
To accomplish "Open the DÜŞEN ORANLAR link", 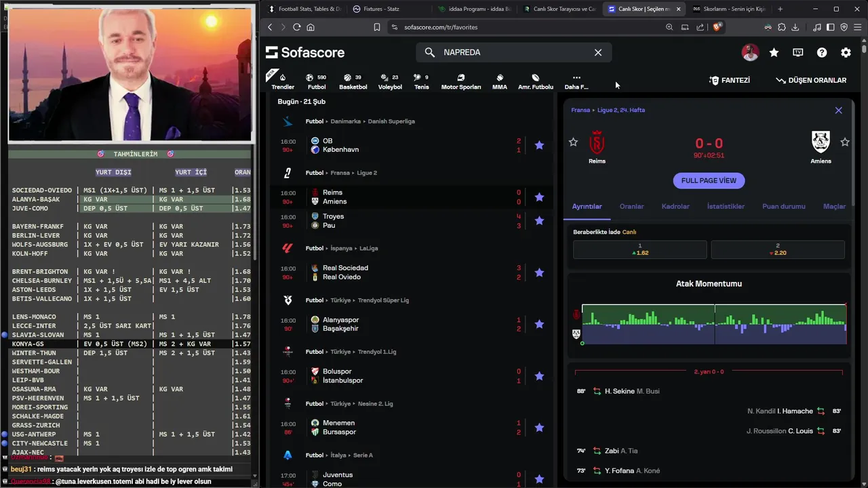I will [811, 80].
